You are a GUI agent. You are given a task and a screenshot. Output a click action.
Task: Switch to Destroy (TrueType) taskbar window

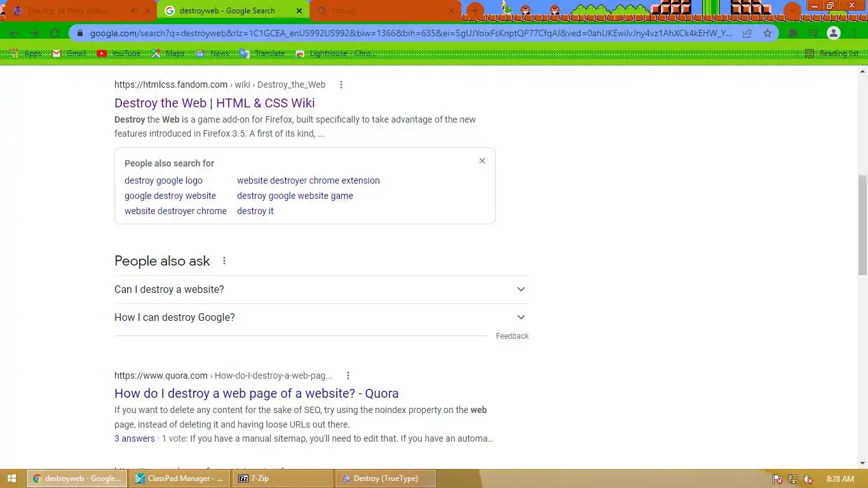386,478
